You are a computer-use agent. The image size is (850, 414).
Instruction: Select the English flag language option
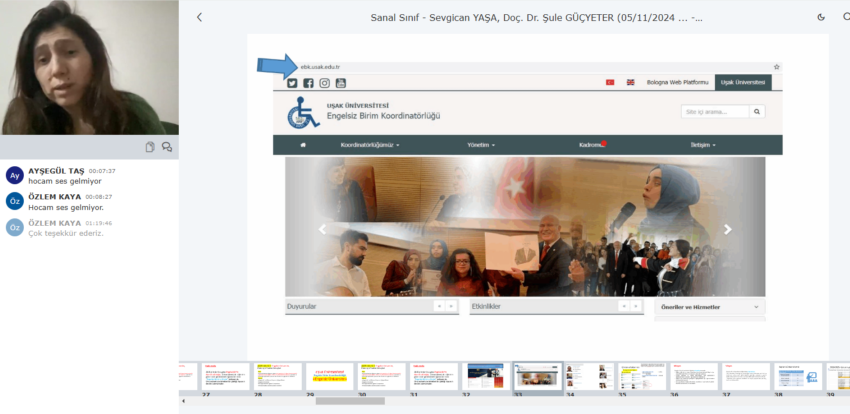click(x=630, y=82)
